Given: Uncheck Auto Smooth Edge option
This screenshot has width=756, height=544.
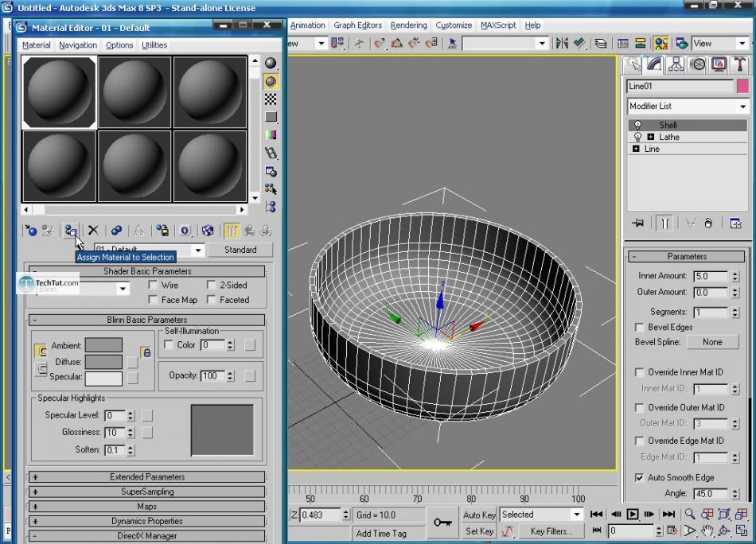Looking at the screenshot, I should click(639, 477).
